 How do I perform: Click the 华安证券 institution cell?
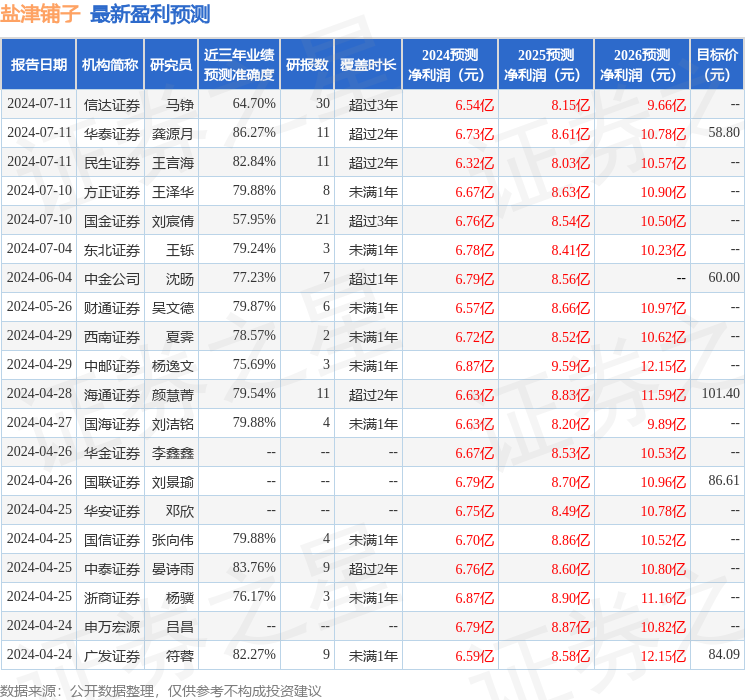click(x=112, y=510)
